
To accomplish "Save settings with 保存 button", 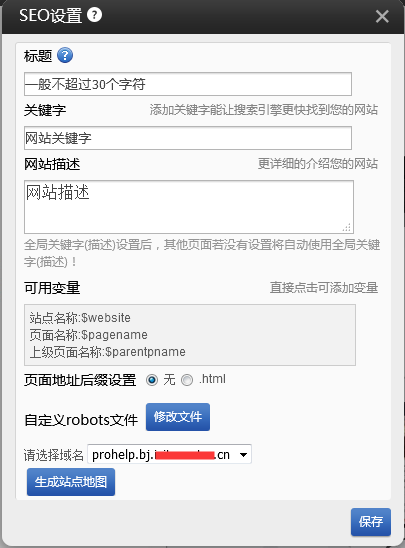I will point(371,522).
